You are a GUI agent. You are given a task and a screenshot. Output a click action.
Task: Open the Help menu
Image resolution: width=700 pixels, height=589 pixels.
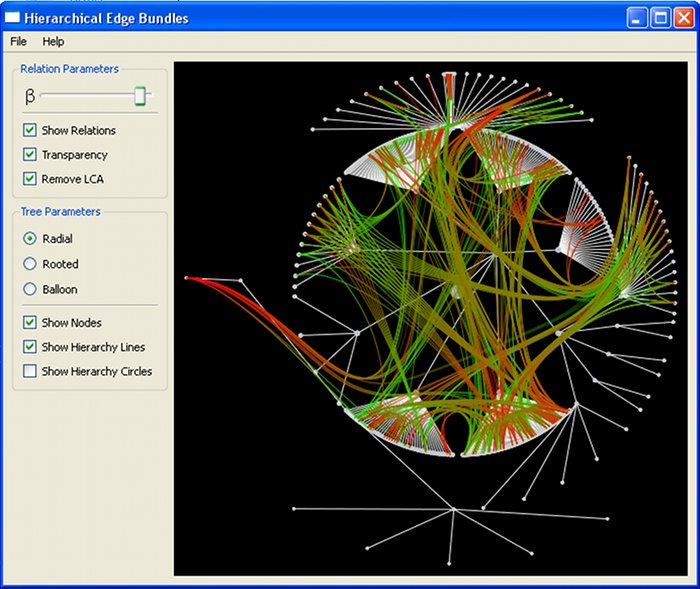tap(53, 41)
